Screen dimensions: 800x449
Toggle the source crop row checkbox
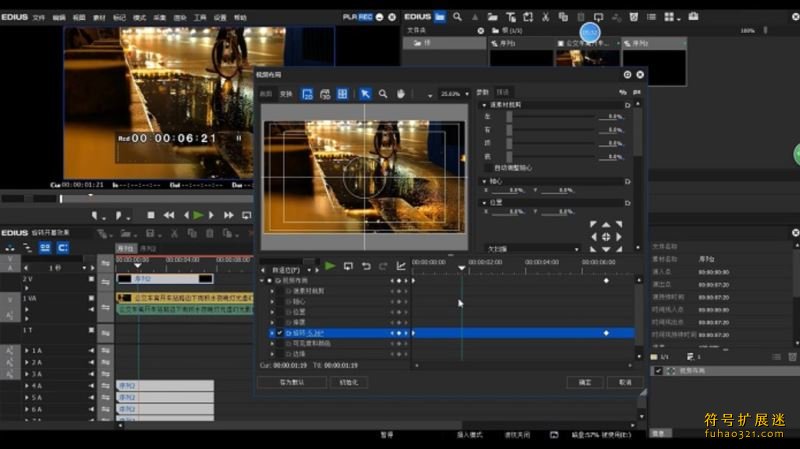pyautogui.click(x=280, y=291)
